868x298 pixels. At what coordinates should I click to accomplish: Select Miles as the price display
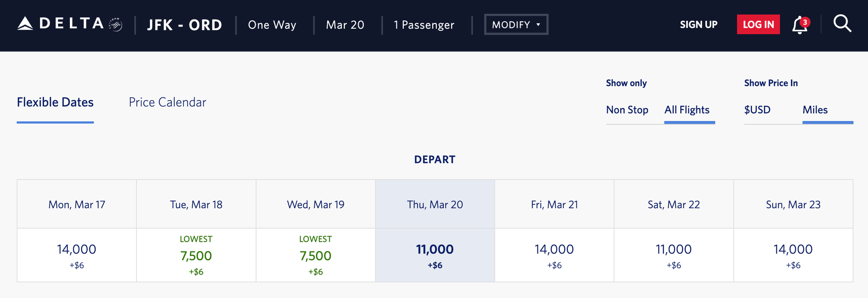(815, 110)
